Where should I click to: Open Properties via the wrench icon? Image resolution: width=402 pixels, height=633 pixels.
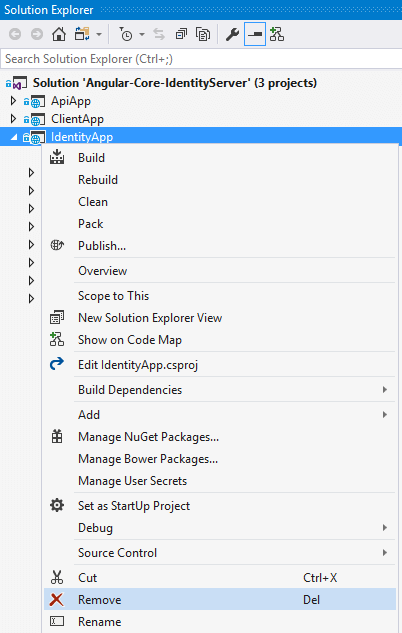tap(232, 35)
